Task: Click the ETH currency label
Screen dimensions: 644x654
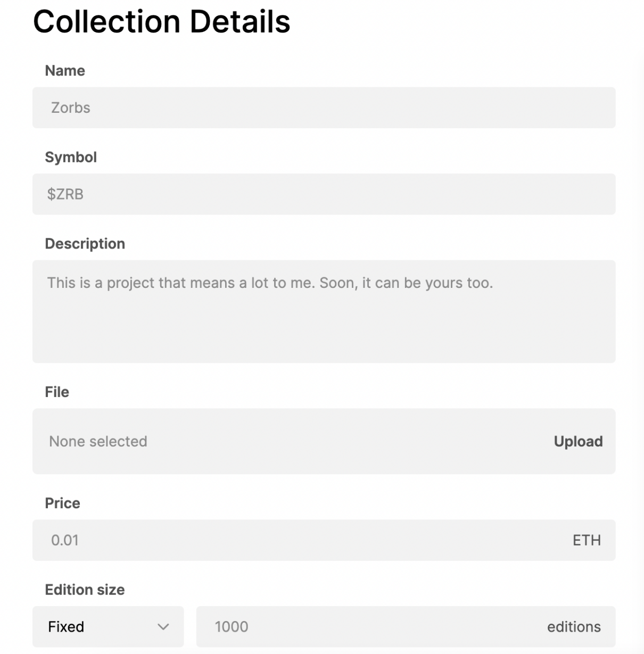Action: coord(587,540)
